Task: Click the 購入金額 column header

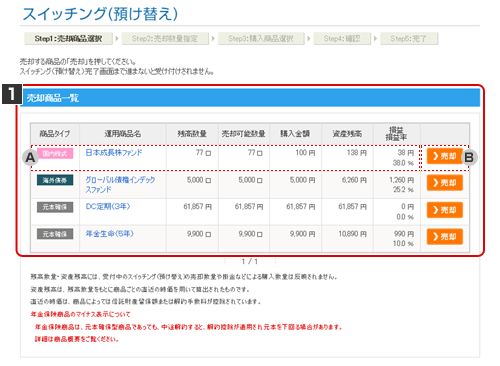Action: 295,134
